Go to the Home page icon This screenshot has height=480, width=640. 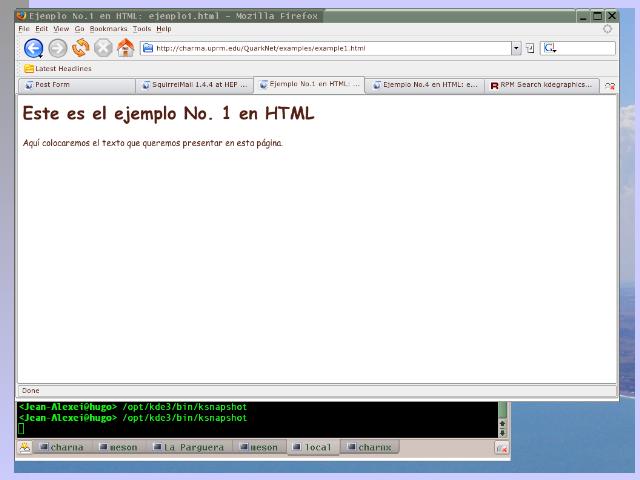(125, 48)
